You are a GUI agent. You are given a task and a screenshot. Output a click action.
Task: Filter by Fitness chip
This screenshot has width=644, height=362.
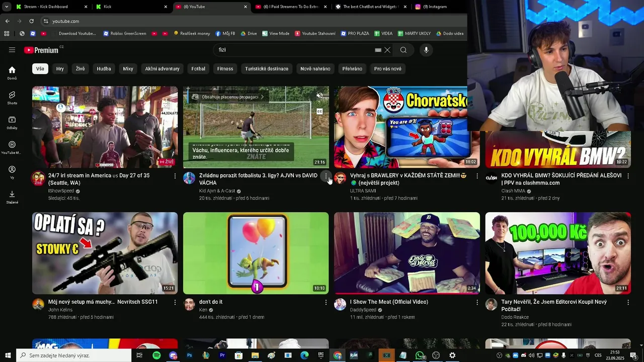click(225, 69)
